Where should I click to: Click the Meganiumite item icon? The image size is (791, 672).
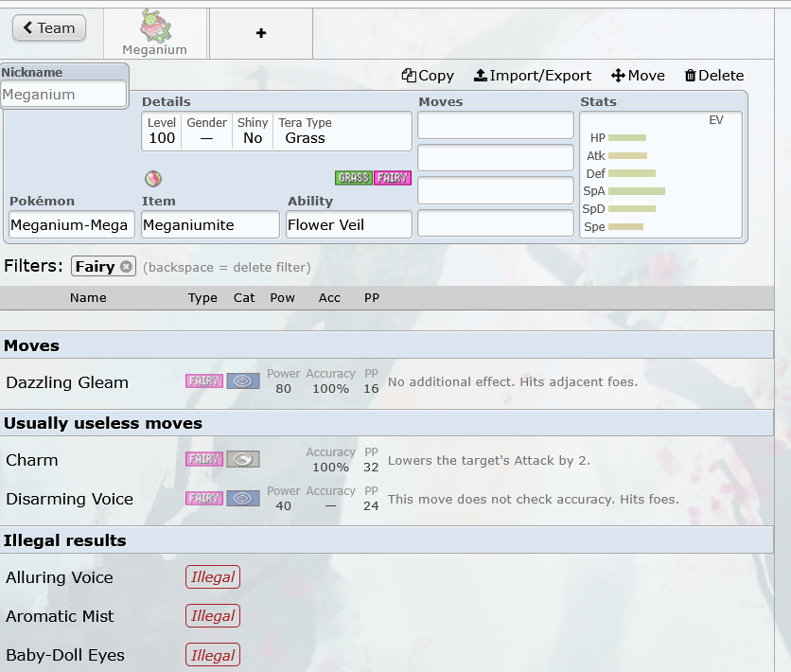(153, 179)
